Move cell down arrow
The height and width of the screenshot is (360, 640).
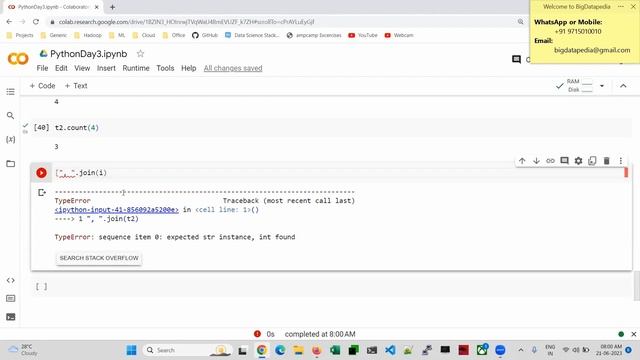536,161
